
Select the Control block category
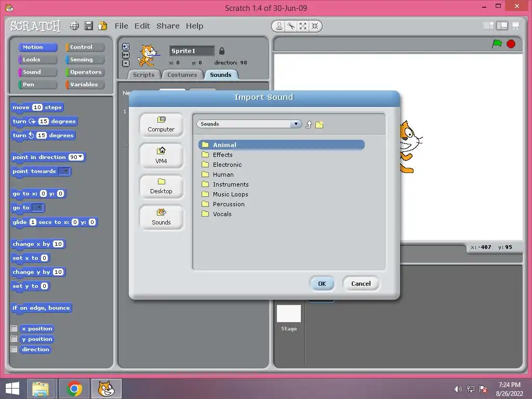point(85,47)
